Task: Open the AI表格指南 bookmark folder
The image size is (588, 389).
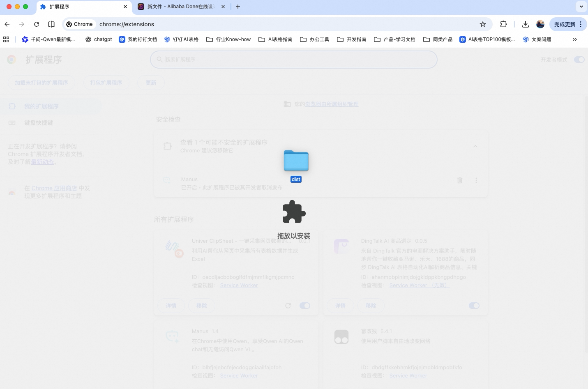Action: coord(275,39)
